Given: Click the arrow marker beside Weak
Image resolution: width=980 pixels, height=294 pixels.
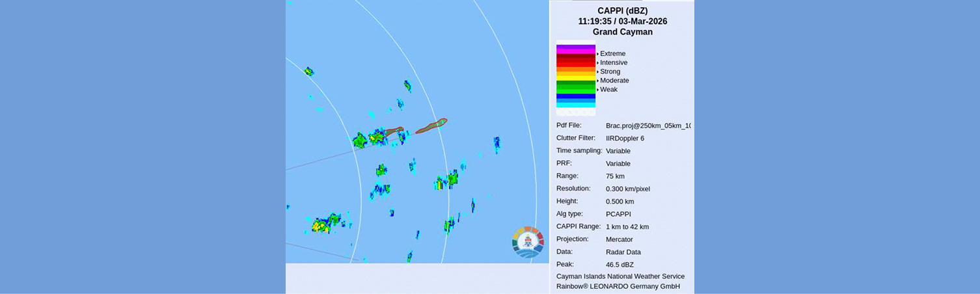Looking at the screenshot, I should coord(597,90).
